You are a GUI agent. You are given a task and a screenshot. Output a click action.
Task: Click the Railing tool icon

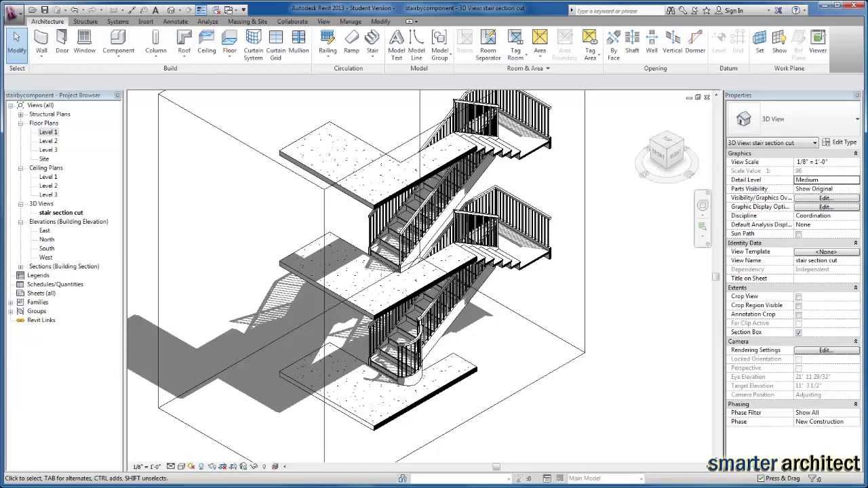pyautogui.click(x=328, y=41)
